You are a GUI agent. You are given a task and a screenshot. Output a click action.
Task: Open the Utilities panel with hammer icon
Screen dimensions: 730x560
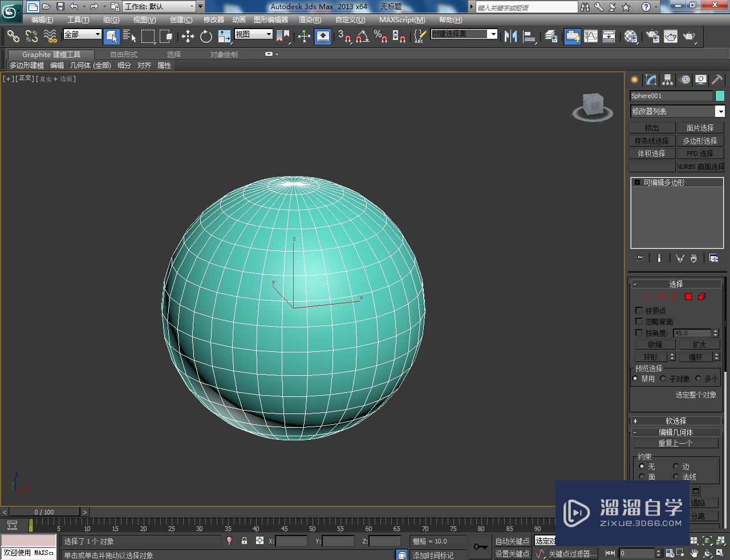pos(717,80)
